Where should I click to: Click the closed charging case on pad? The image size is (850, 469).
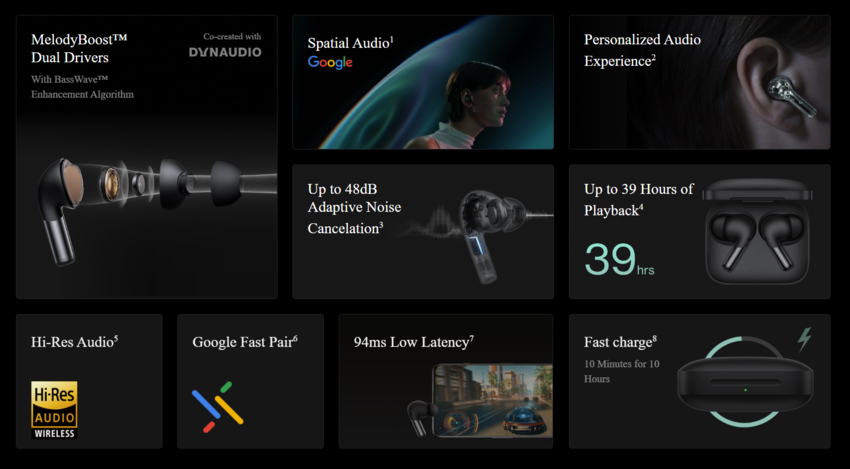[x=747, y=386]
